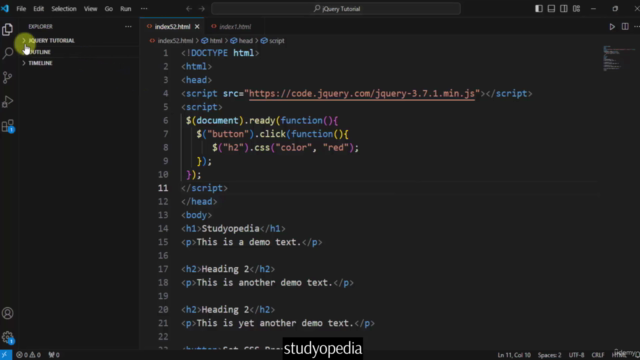
Task: Open the Extensions view
Action: pyautogui.click(x=7, y=126)
